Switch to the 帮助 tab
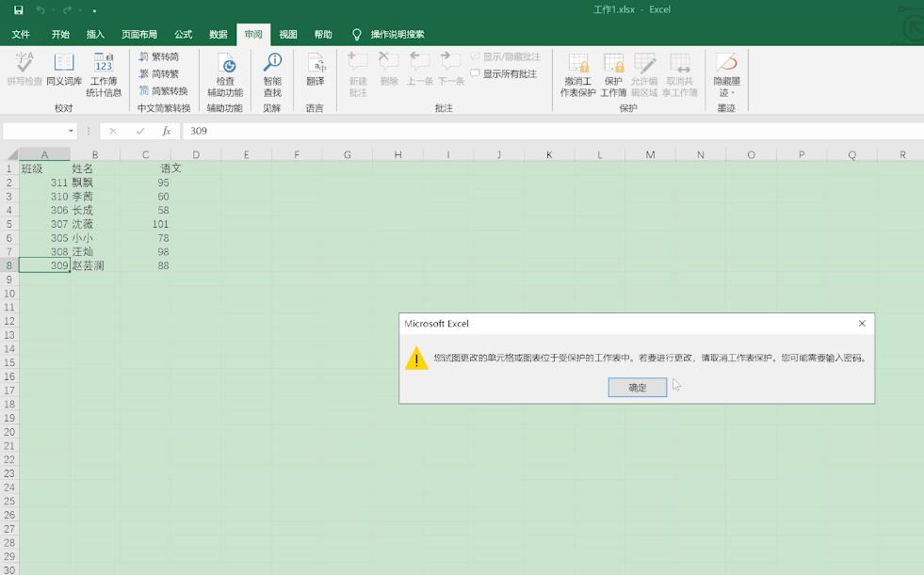 tap(323, 34)
